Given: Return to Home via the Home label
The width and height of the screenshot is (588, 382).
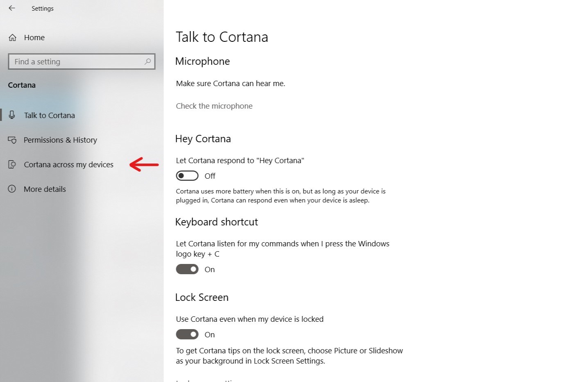Looking at the screenshot, I should click(34, 38).
